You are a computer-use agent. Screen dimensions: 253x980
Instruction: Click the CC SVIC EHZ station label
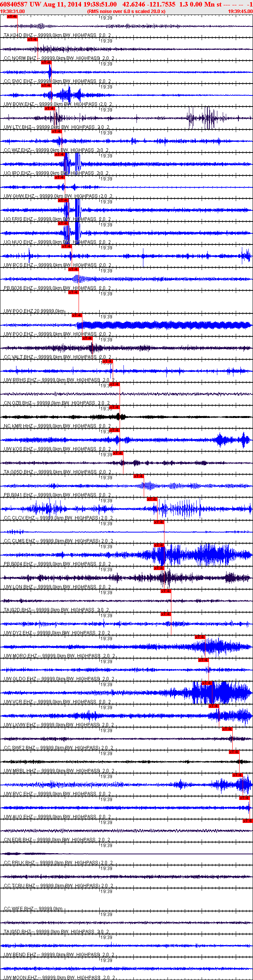[58, 81]
